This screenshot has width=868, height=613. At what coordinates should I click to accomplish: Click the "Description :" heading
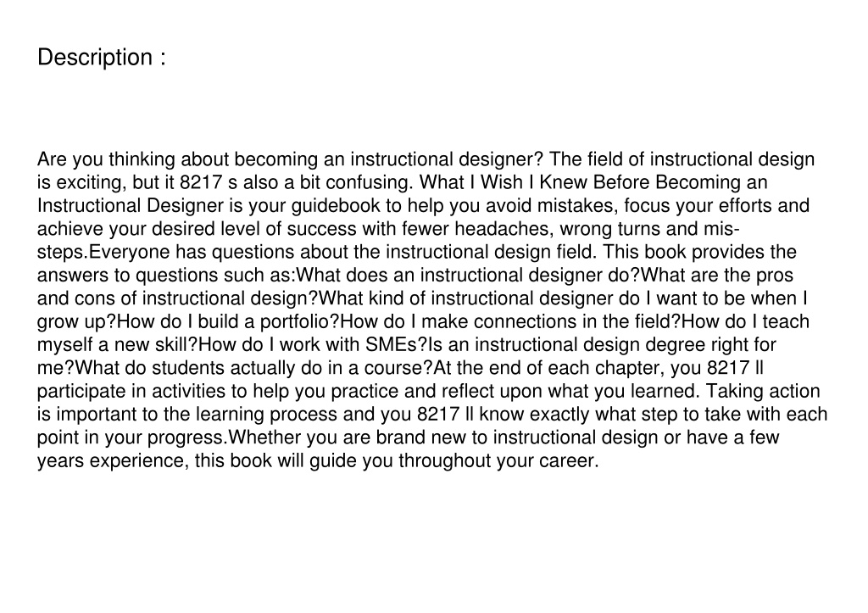[102, 58]
